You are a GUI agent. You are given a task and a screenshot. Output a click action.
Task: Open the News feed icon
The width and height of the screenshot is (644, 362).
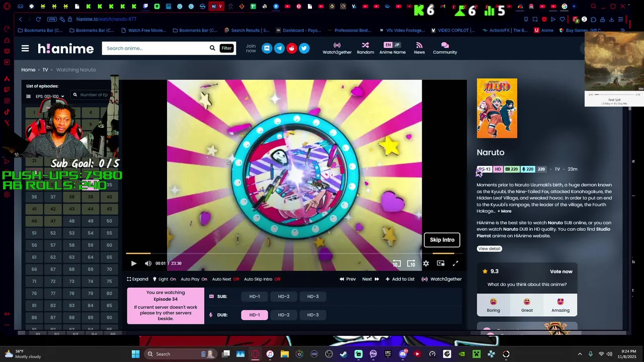tap(419, 48)
